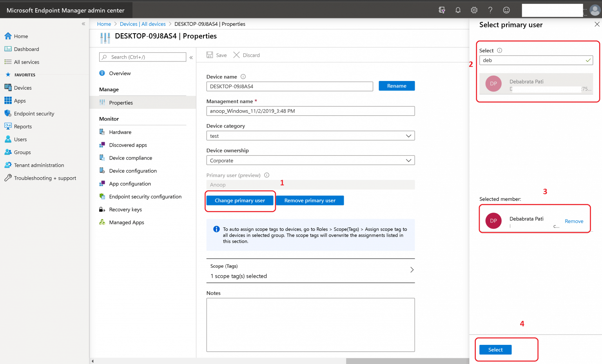Open the settings gear in the top bar
Screen dimensions: 602x364
pyautogui.click(x=474, y=10)
